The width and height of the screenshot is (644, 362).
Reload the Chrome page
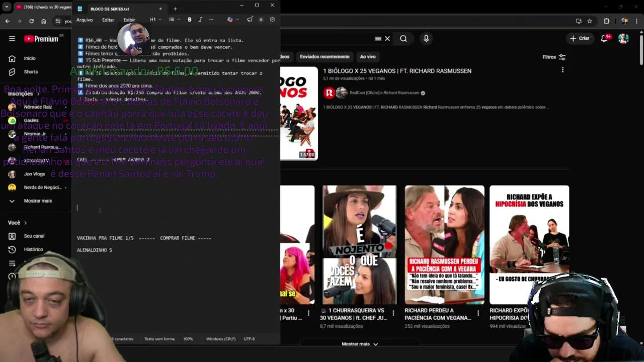click(x=31, y=21)
